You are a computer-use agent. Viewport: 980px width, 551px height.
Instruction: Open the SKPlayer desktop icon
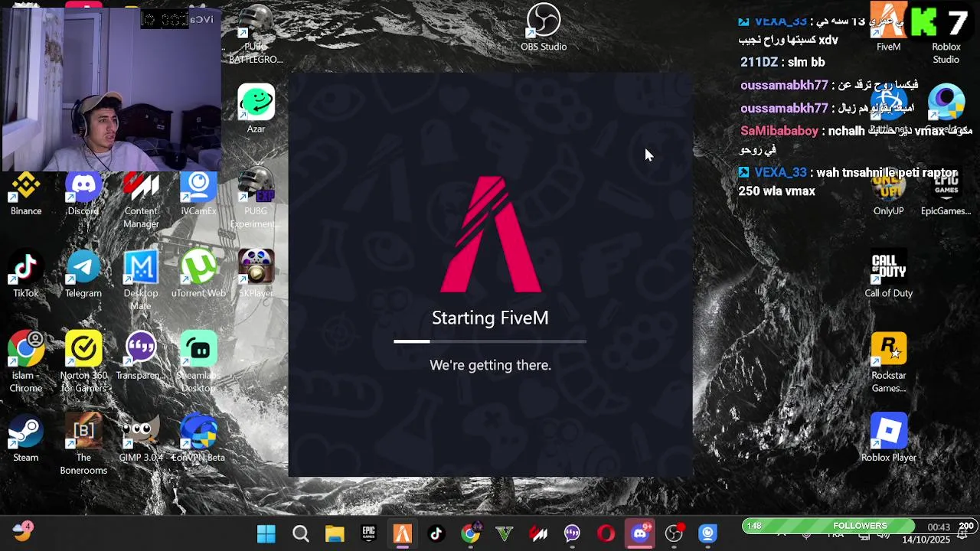[x=256, y=275]
